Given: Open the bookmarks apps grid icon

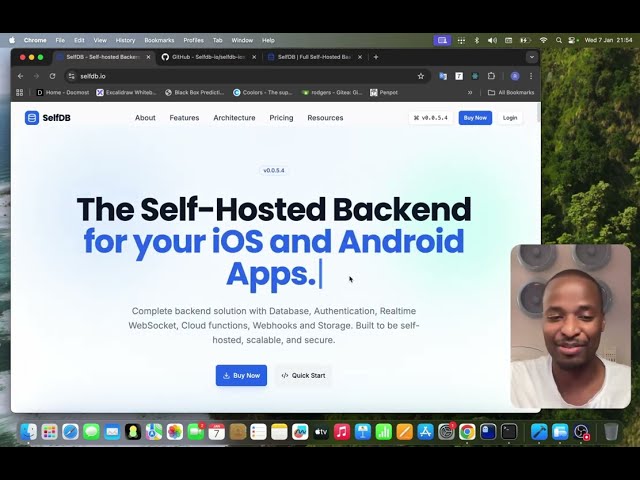Looking at the screenshot, I should pos(20,93).
